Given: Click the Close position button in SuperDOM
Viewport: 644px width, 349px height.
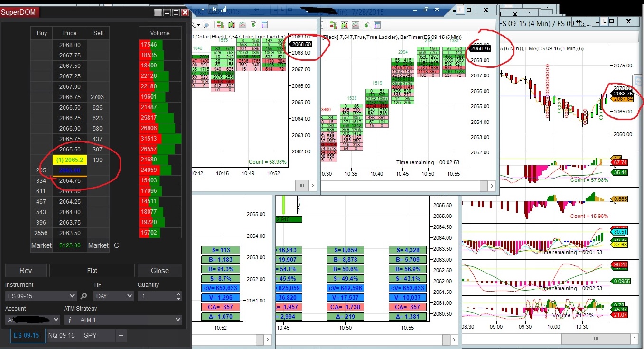Looking at the screenshot, I should [x=160, y=271].
